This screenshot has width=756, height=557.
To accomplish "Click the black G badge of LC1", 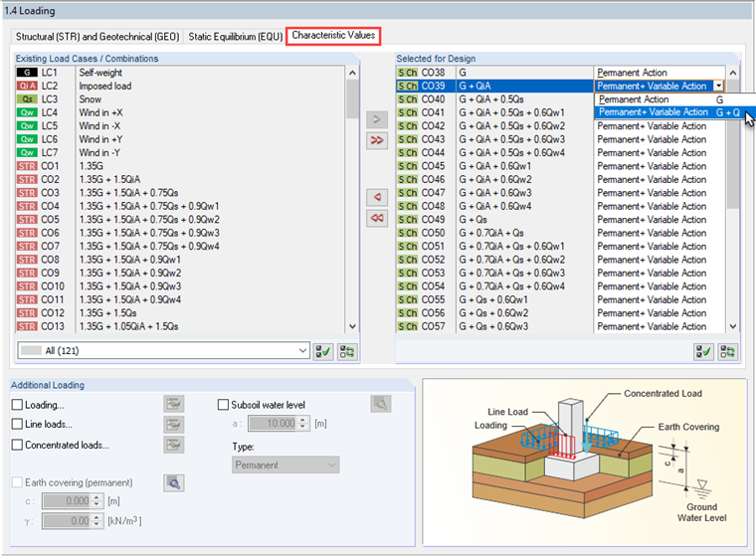I will tap(27, 73).
